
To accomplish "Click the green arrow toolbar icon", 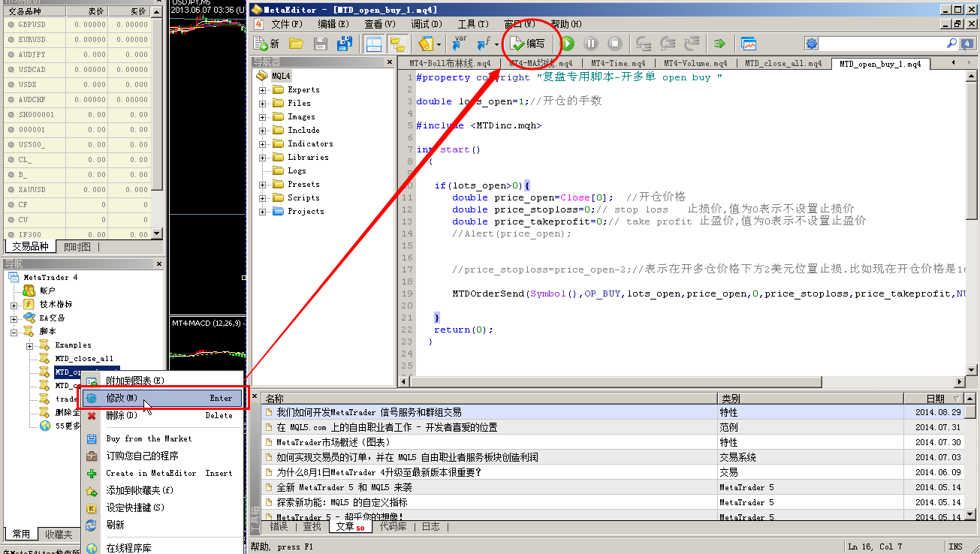I will click(719, 44).
